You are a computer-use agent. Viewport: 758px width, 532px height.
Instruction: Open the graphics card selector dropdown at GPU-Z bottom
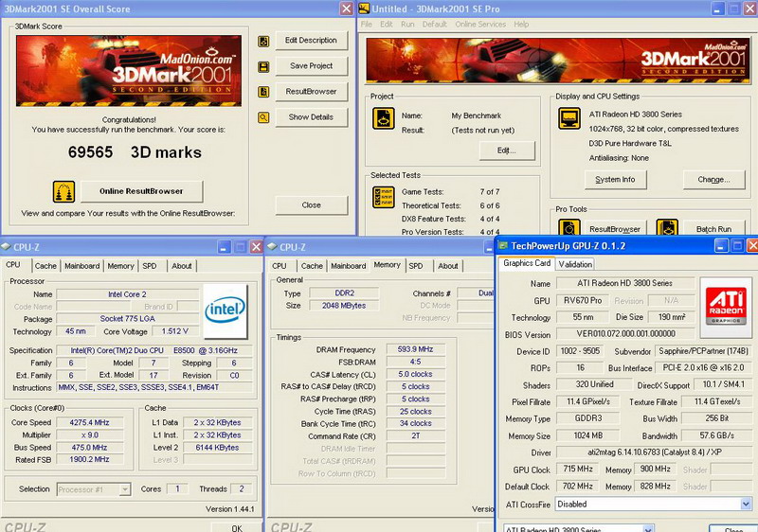point(649,528)
